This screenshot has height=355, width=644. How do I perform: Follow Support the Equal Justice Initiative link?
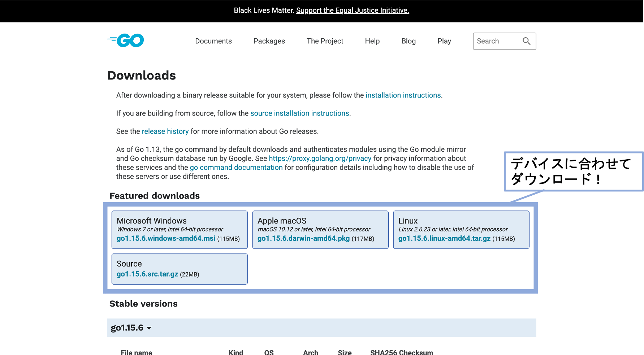click(353, 10)
